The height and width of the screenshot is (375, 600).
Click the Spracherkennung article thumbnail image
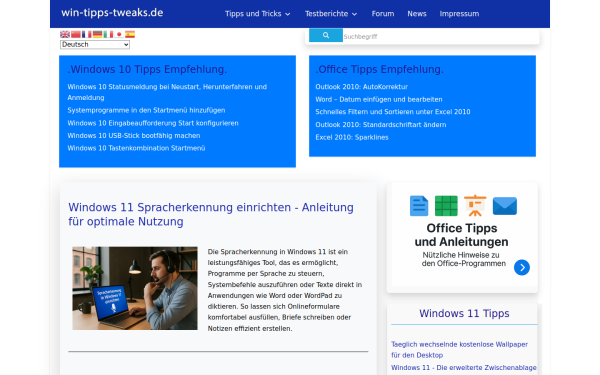[x=135, y=288]
